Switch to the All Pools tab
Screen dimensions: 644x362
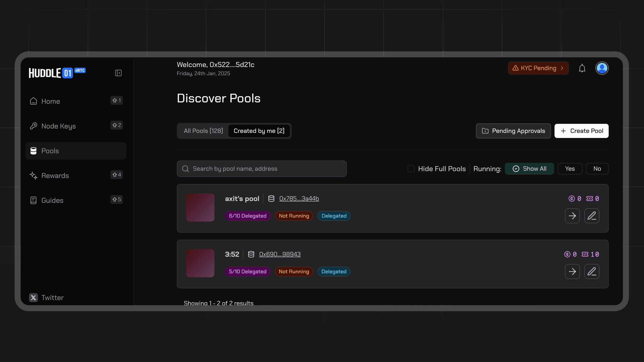point(203,131)
